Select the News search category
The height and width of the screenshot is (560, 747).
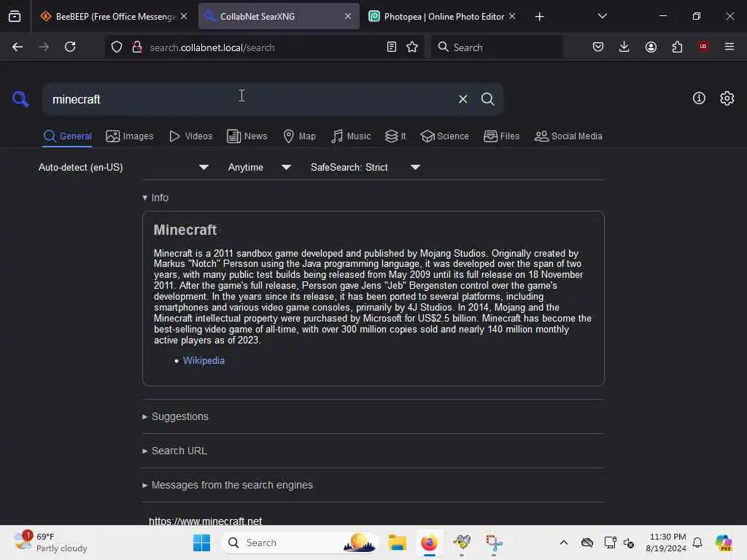(x=247, y=136)
